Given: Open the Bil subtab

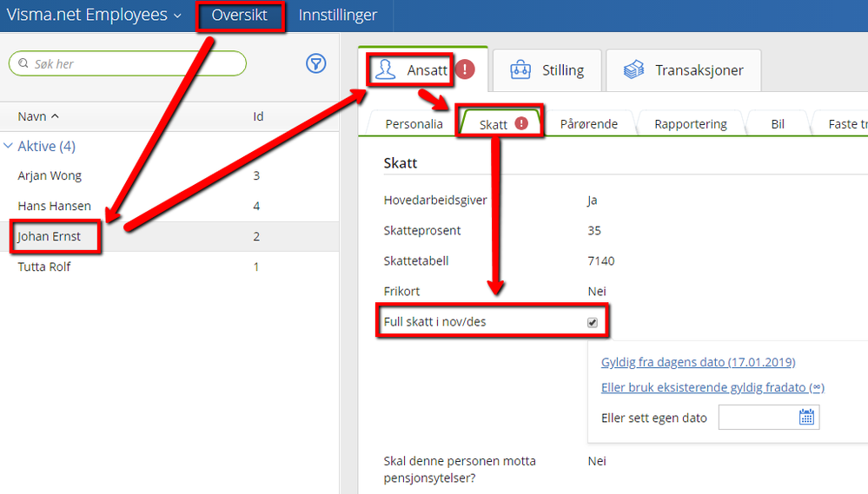Looking at the screenshot, I should click(x=778, y=124).
